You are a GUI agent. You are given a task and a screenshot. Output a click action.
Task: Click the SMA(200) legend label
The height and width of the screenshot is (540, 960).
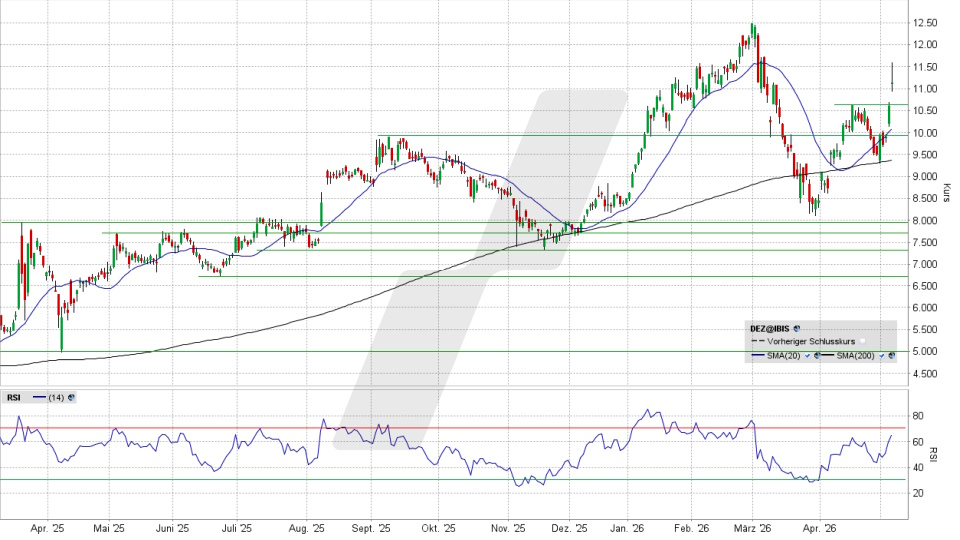click(855, 356)
